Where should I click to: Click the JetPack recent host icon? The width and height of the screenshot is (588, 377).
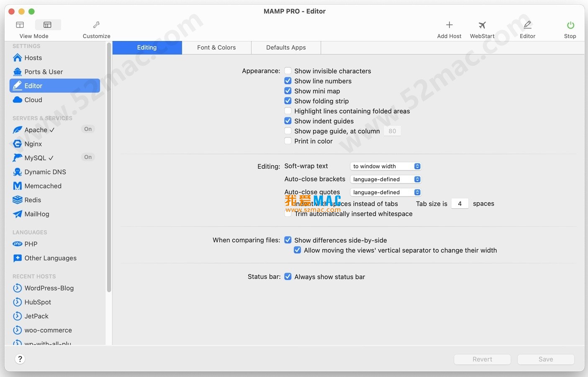17,316
